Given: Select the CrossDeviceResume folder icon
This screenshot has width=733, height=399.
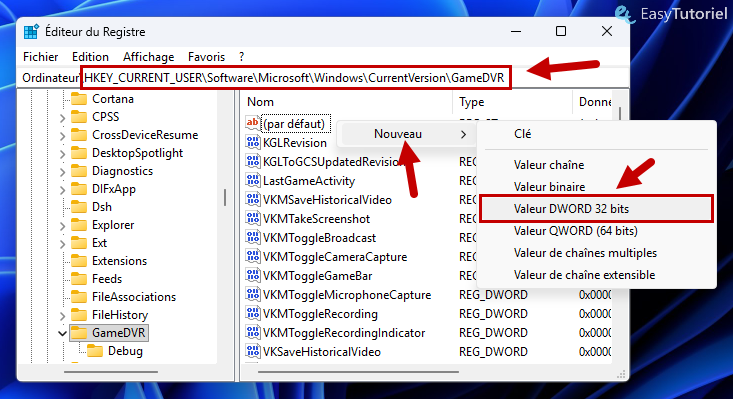Looking at the screenshot, I should [79, 135].
